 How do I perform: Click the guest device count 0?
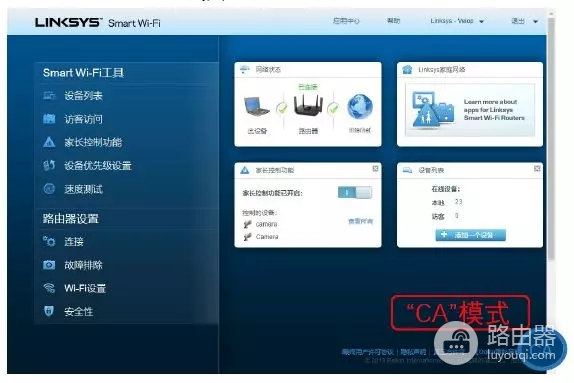pos(456,216)
